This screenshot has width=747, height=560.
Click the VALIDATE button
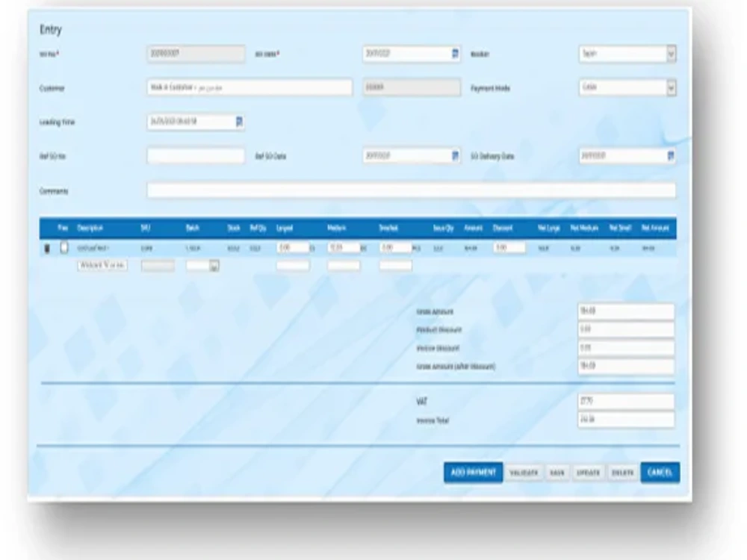(524, 473)
